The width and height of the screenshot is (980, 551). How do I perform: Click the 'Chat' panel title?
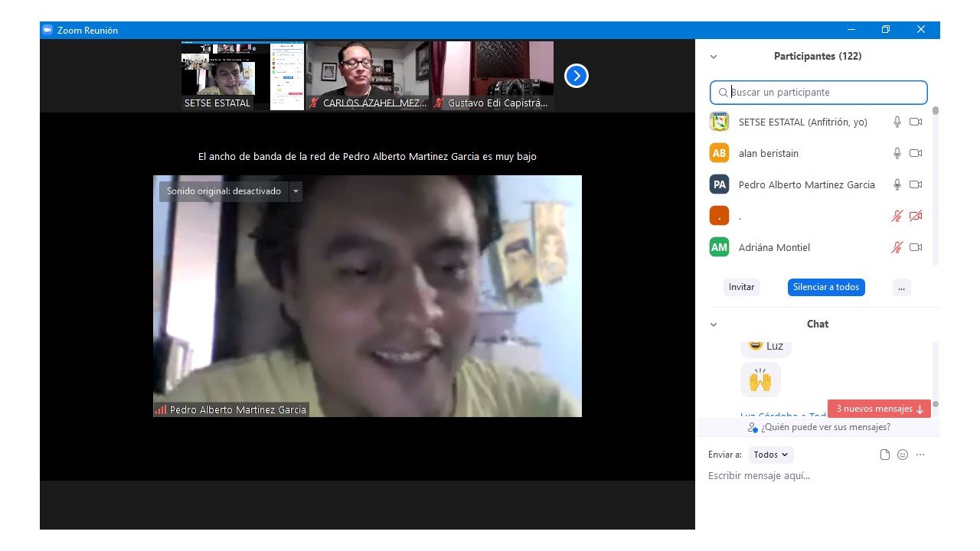click(818, 324)
